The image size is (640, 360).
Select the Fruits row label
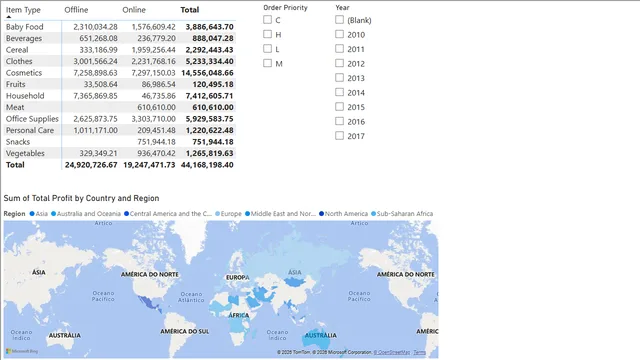coord(16,84)
